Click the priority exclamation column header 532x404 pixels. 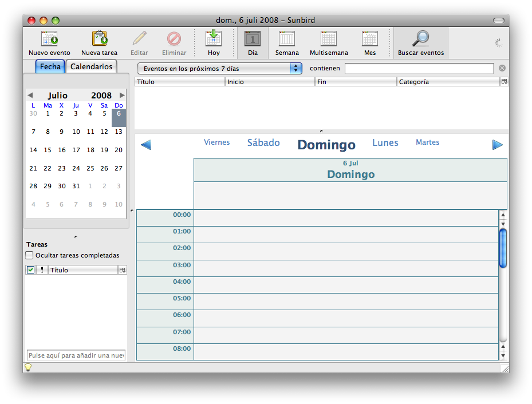tap(42, 270)
